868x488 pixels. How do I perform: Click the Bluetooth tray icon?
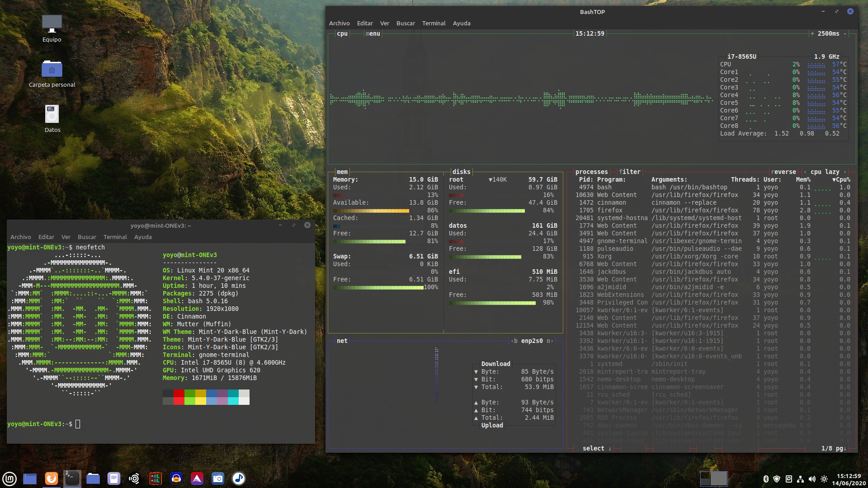[766, 479]
